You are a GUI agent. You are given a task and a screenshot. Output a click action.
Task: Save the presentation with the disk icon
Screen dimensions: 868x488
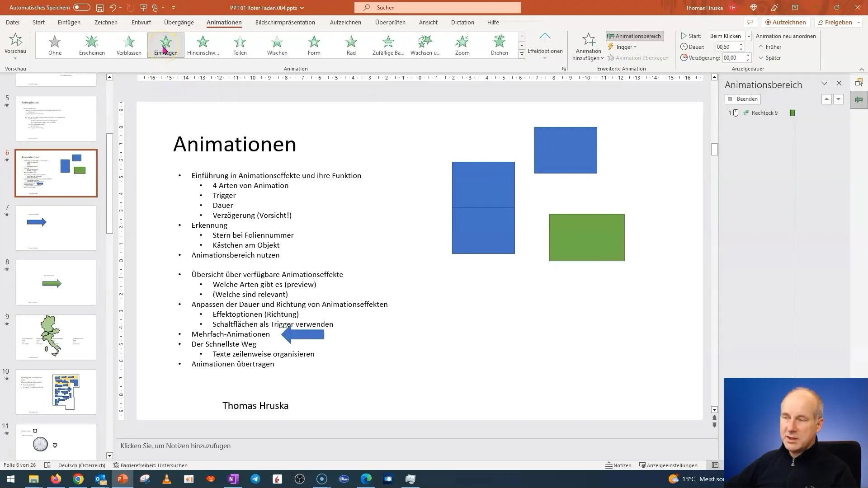pyautogui.click(x=99, y=8)
